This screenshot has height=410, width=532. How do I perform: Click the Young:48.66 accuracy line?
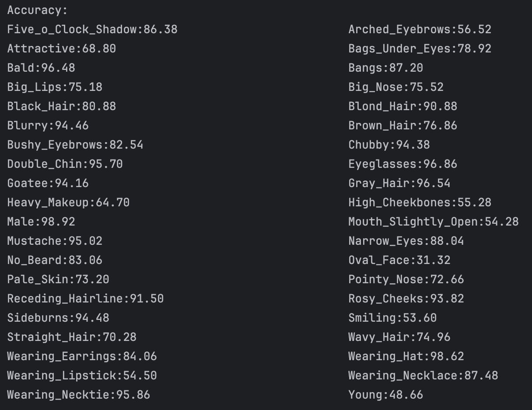tap(385, 395)
